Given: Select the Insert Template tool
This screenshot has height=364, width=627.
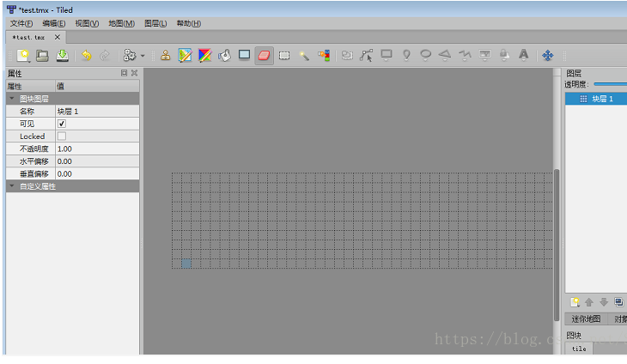Looking at the screenshot, I should click(x=504, y=55).
